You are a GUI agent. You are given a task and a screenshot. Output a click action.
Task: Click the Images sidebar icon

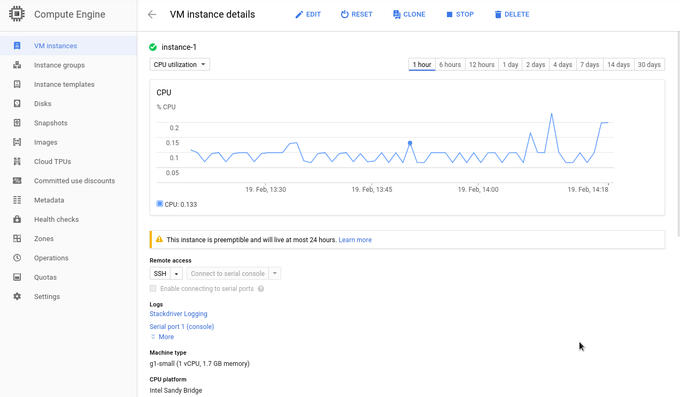[x=17, y=142]
